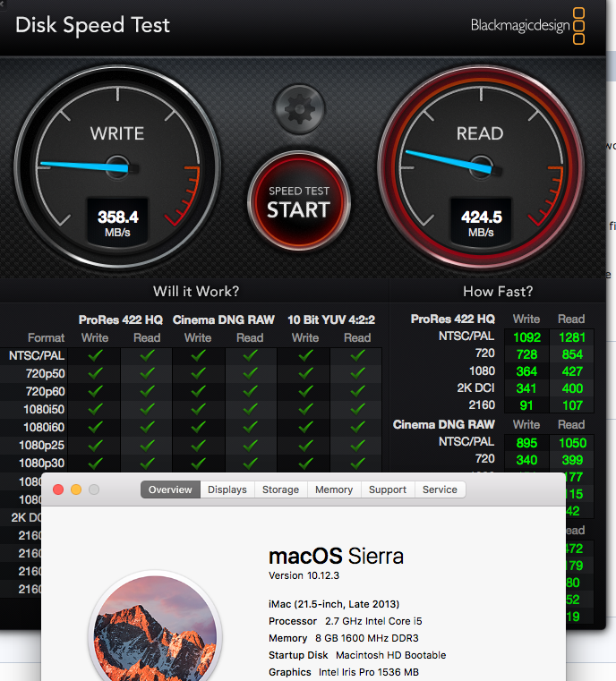Viewport: 616px width, 681px height.
Task: Click the 1080i50 10 Bit YUV Write checkmark
Action: click(305, 409)
